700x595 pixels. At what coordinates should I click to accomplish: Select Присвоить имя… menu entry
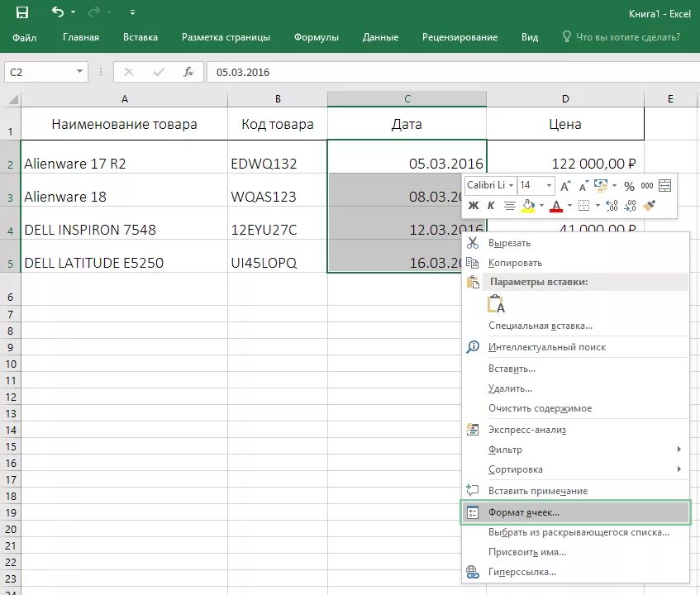pyautogui.click(x=576, y=552)
